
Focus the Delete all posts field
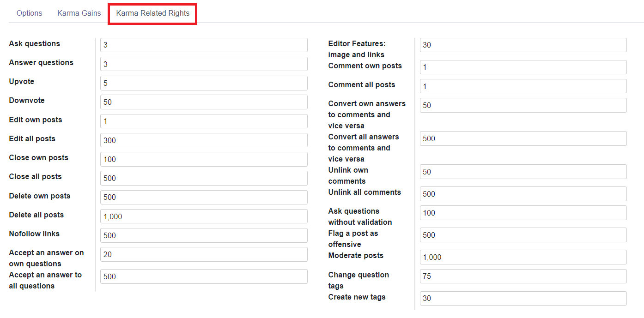pyautogui.click(x=203, y=216)
